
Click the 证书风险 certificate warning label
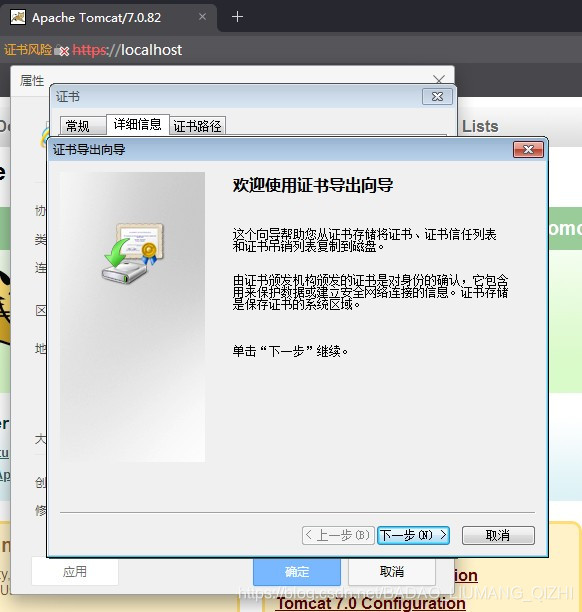tap(28, 50)
